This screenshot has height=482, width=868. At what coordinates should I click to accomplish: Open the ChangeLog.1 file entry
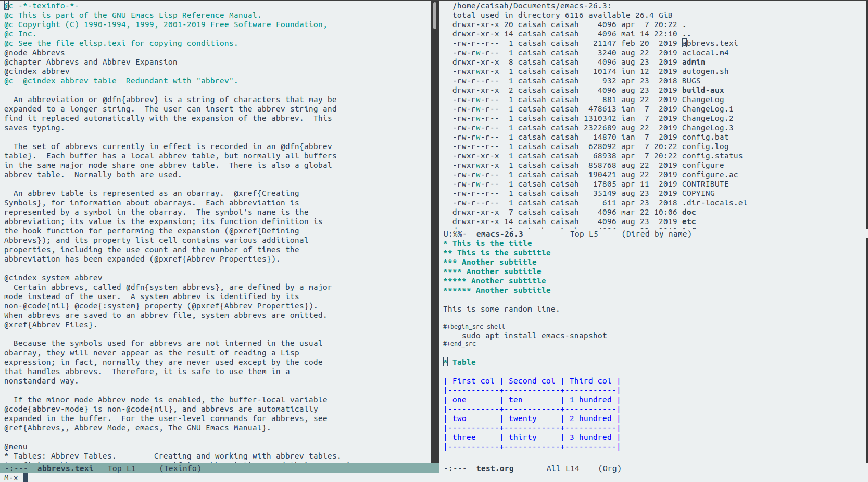708,109
